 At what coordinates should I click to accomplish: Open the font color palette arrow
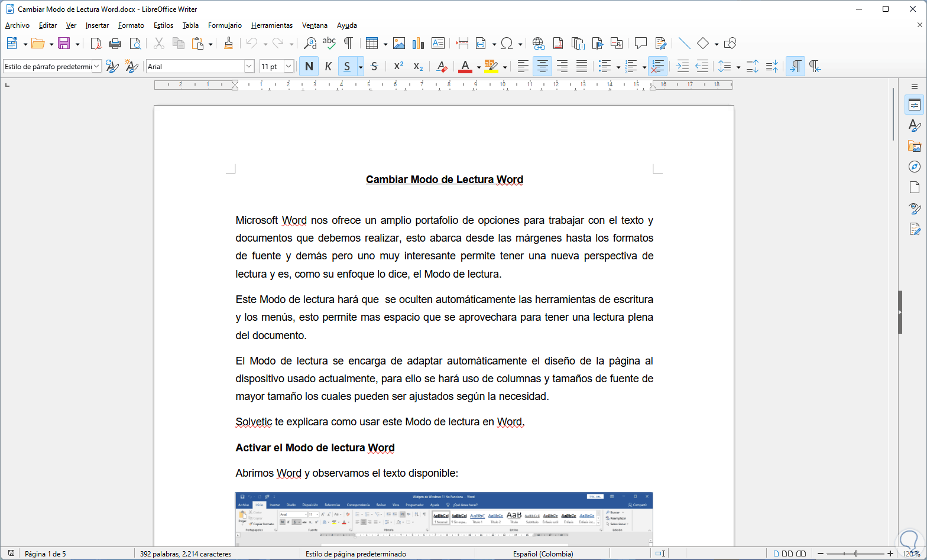click(478, 67)
